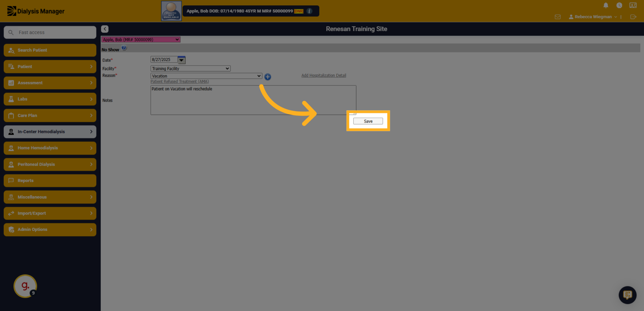
Task: Expand the Import/Export menu
Action: click(x=50, y=213)
